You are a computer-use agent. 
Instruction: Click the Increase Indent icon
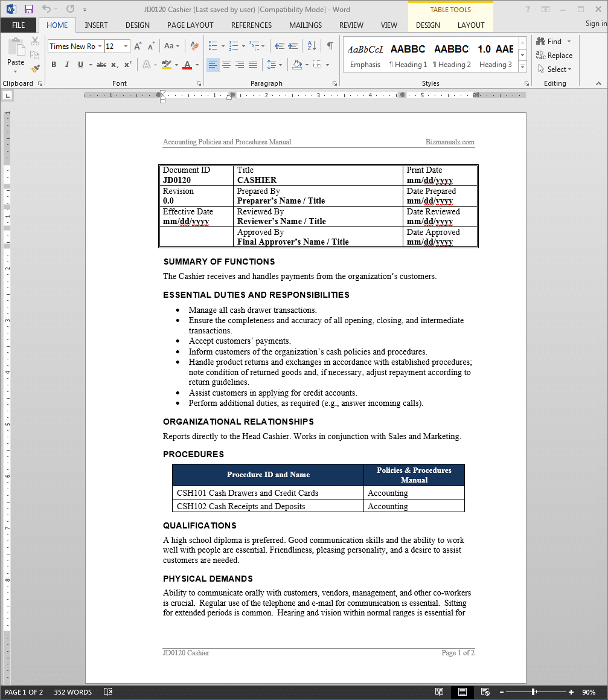pos(293,46)
